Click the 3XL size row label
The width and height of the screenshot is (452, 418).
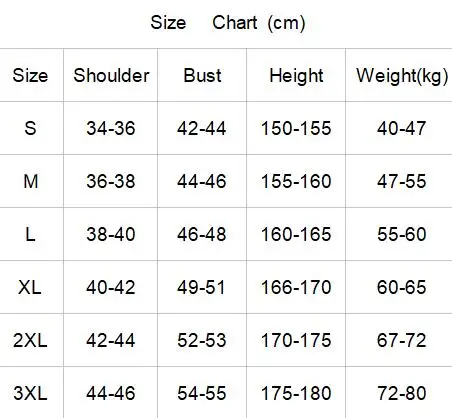point(30,393)
